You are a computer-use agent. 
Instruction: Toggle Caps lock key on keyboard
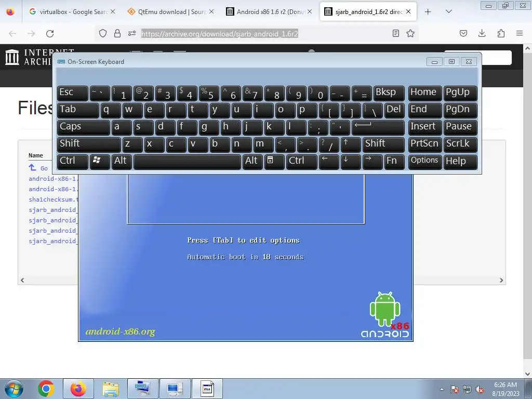point(84,127)
